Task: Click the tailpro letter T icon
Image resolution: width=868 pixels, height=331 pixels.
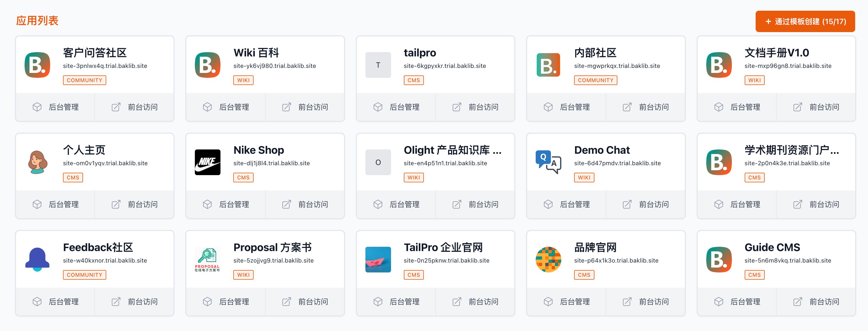Action: tap(378, 65)
